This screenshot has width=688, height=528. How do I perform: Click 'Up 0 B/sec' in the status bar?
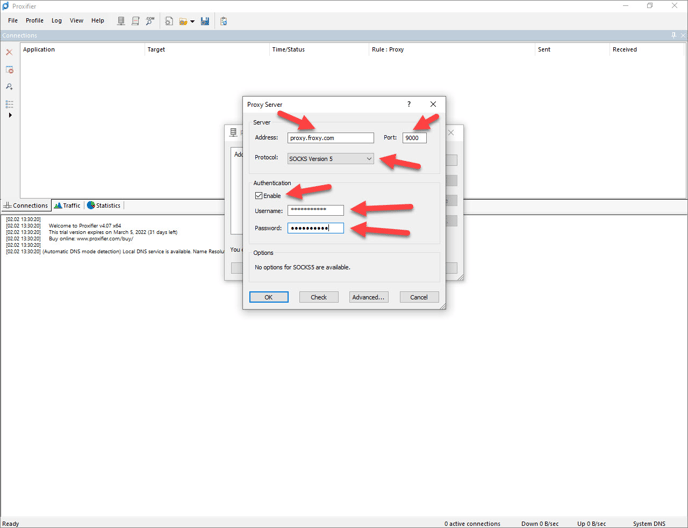click(591, 524)
